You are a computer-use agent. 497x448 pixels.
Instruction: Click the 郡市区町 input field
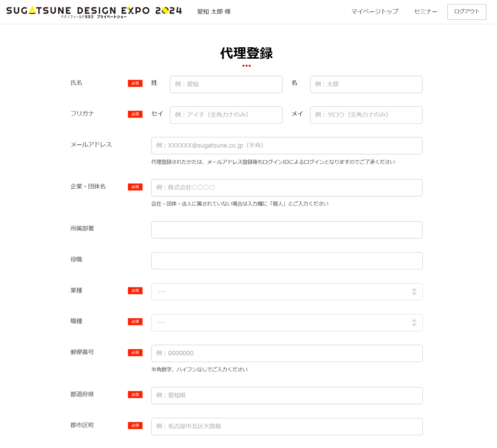click(287, 427)
